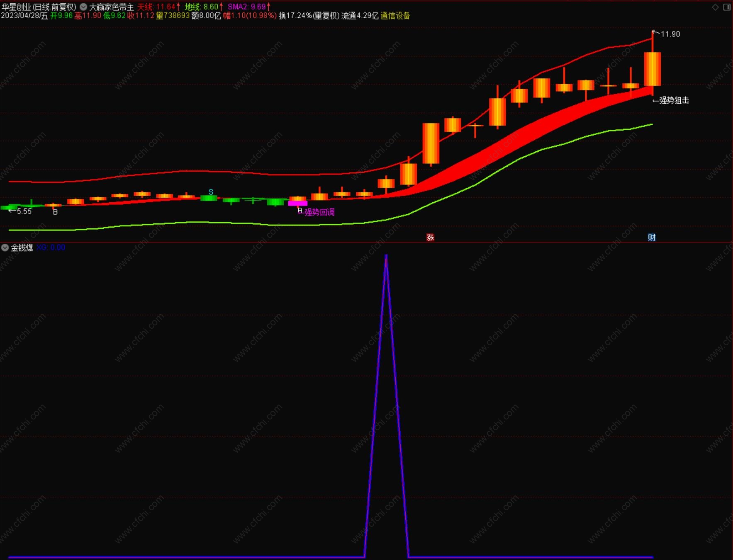Click the B buy marker beside 强势回调
The height and width of the screenshot is (560, 733).
[x=300, y=211]
